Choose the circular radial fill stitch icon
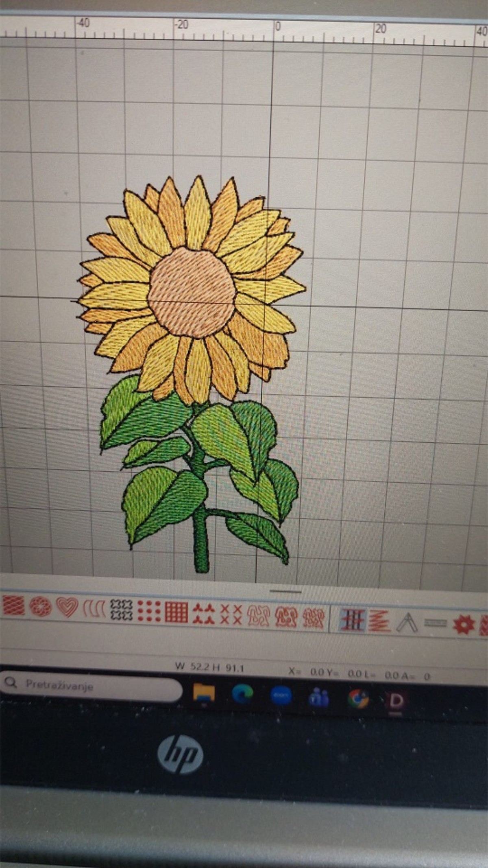 pos(40,606)
